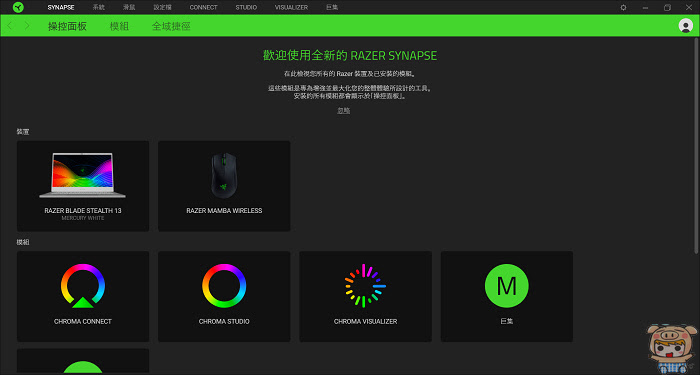Select the Razer Mamba Wireless device

[224, 186]
